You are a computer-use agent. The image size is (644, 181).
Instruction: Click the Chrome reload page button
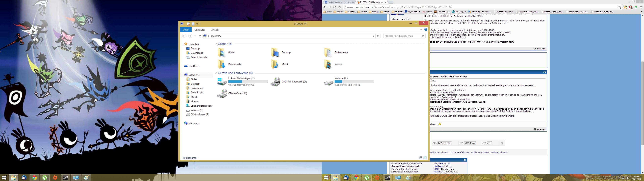pos(334,7)
